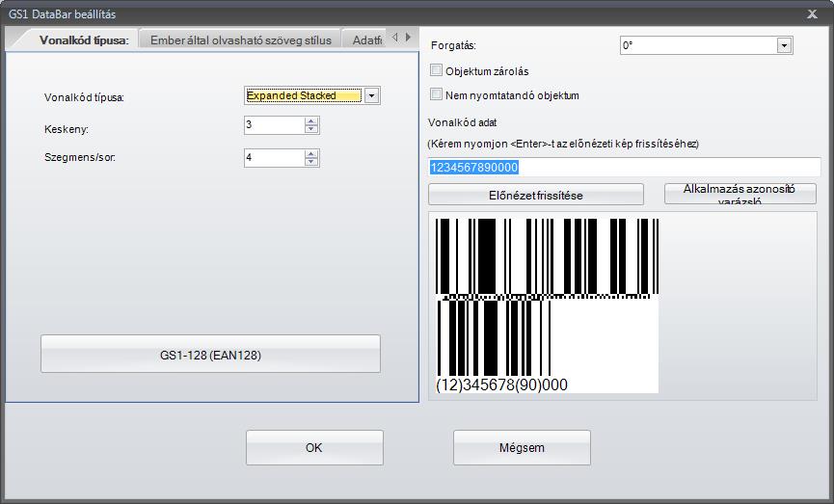
Task: Click the Forgatás label
Action: (x=453, y=45)
